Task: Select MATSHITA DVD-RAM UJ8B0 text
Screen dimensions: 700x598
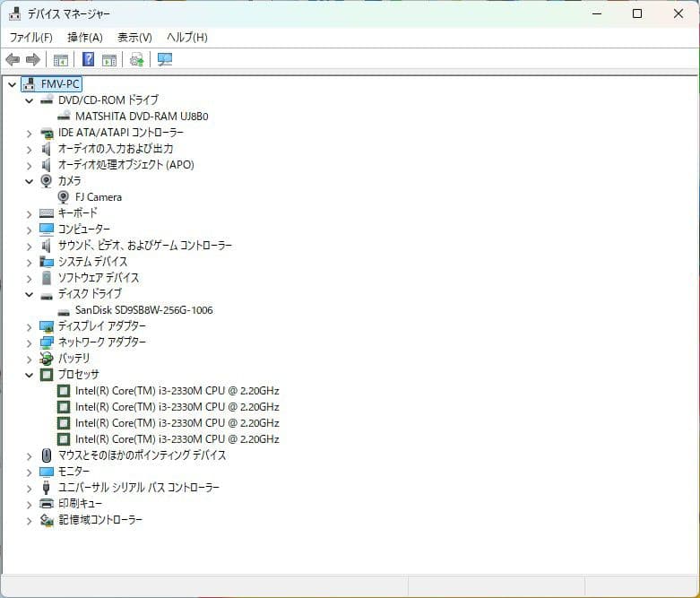Action: (142, 117)
